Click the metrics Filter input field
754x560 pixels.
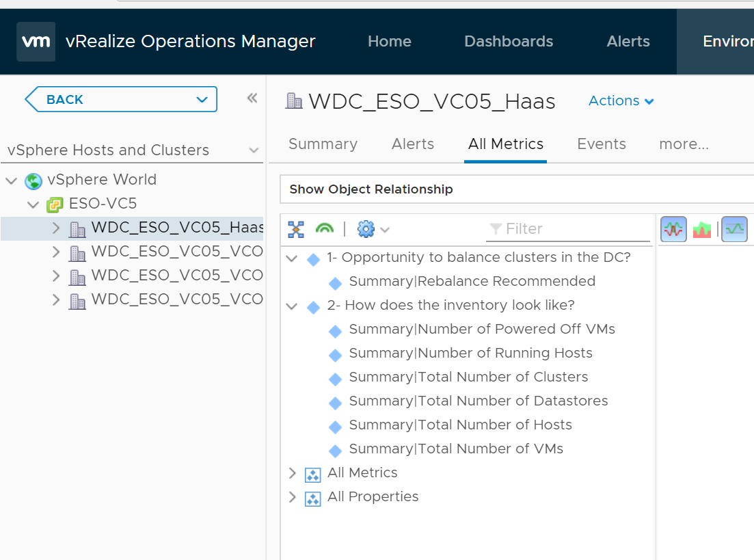click(574, 229)
